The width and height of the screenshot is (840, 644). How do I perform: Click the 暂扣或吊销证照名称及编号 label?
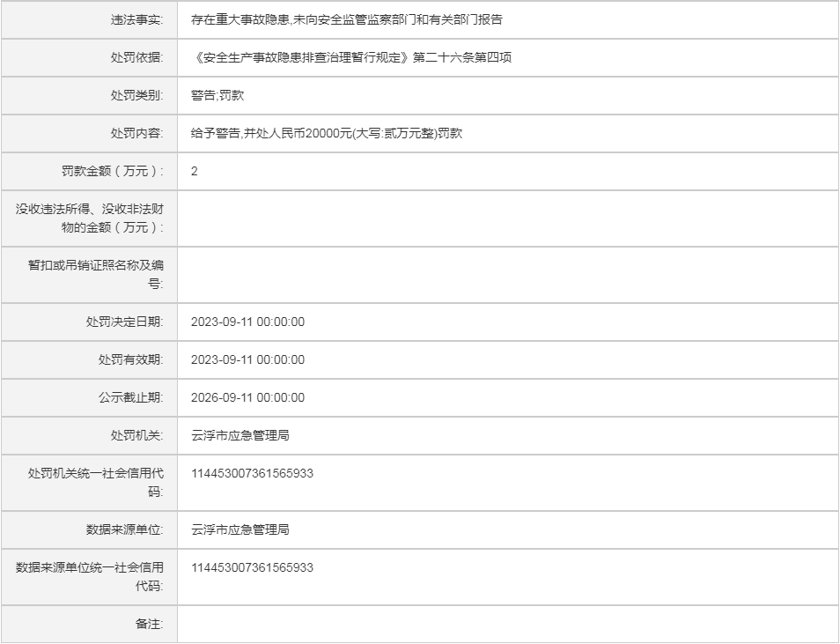[95, 274]
